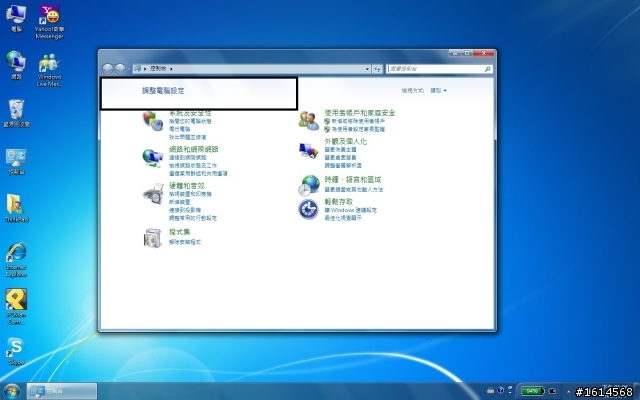Viewport: 640px width, 400px height.
Task: Select the Recycle Bin (資源回收筒) desktop icon
Action: [x=16, y=113]
